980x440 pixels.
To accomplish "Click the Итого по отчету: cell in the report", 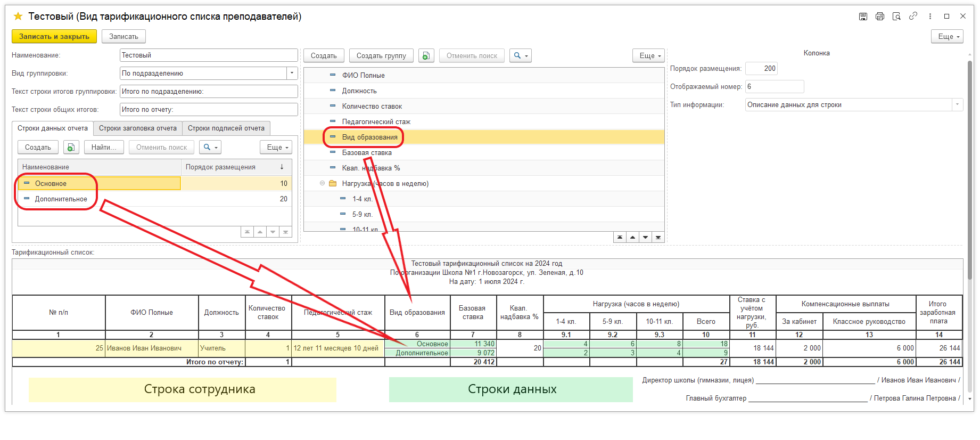I will (129, 362).
